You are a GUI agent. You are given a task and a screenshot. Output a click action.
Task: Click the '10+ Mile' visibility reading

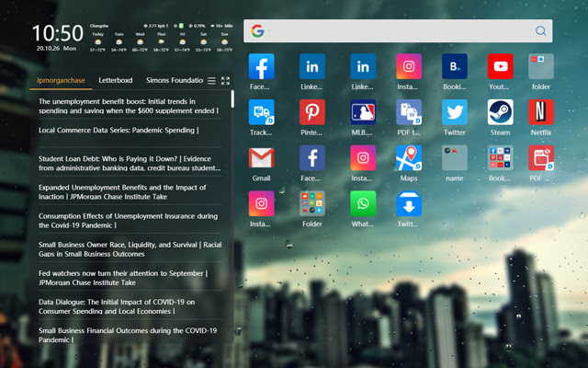pos(221,26)
